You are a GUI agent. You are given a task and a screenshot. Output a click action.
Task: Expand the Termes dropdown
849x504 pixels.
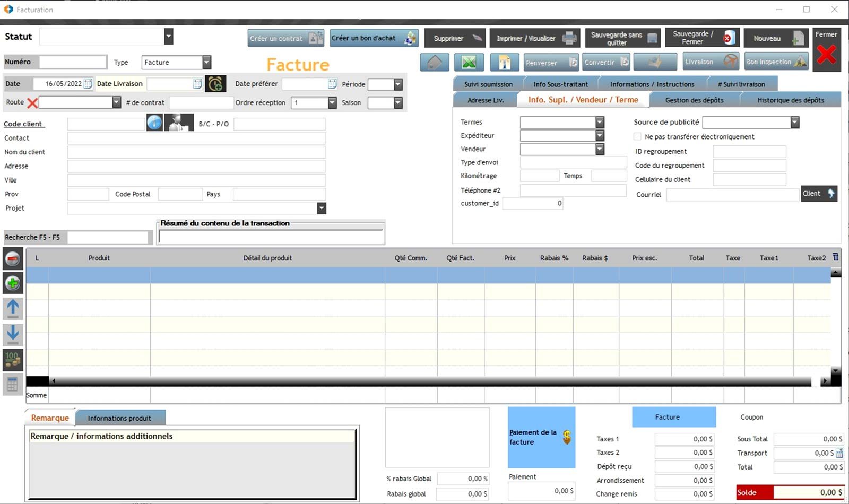[600, 122]
